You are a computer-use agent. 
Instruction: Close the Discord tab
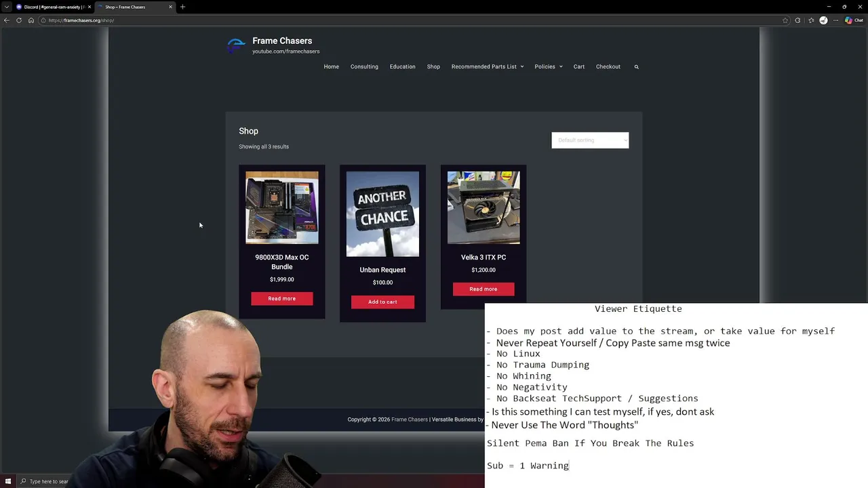90,7
